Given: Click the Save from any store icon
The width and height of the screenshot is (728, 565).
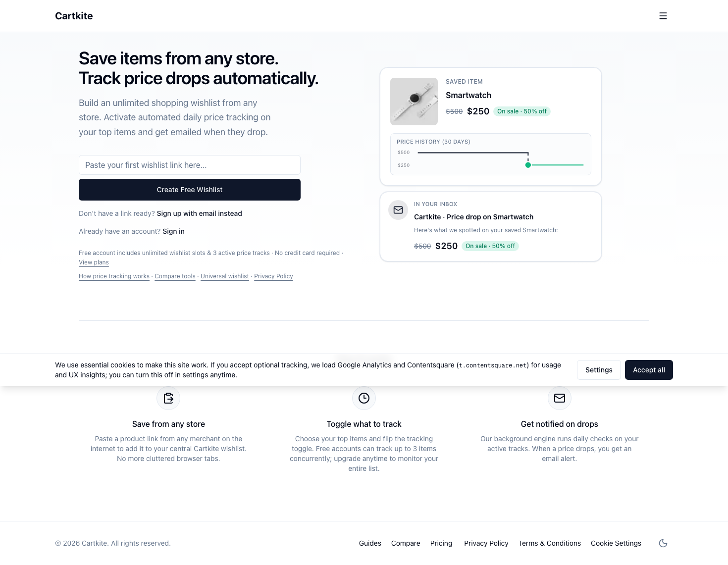Looking at the screenshot, I should click(x=168, y=398).
